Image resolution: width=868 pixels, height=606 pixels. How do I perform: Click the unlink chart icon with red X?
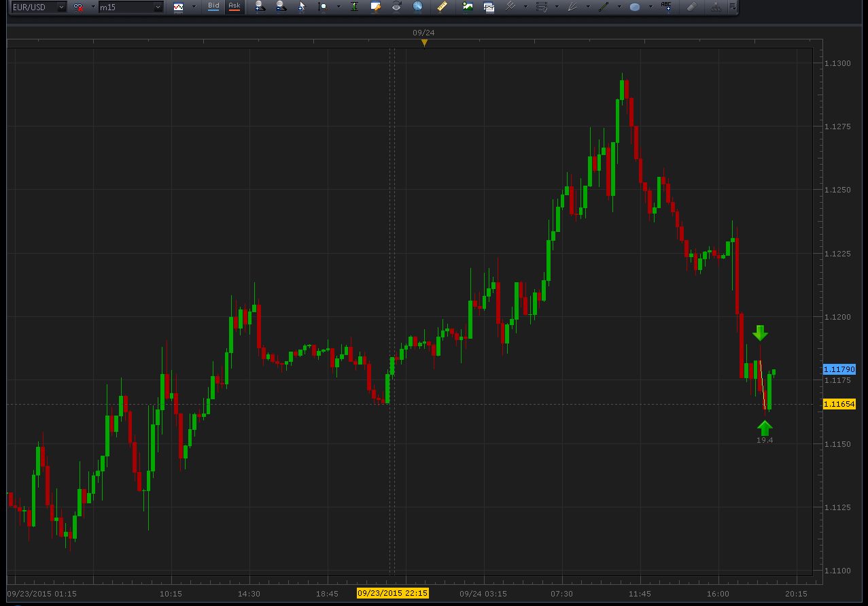click(79, 7)
